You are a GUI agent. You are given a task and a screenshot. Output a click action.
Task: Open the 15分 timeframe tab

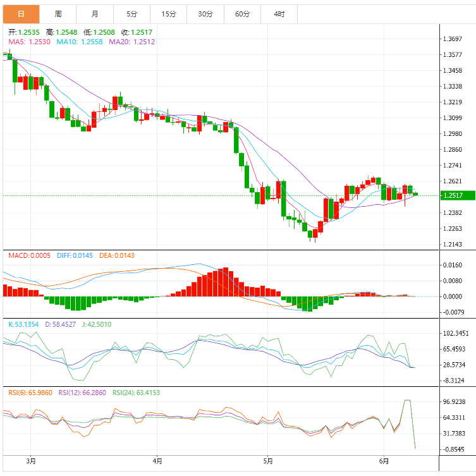coord(169,14)
